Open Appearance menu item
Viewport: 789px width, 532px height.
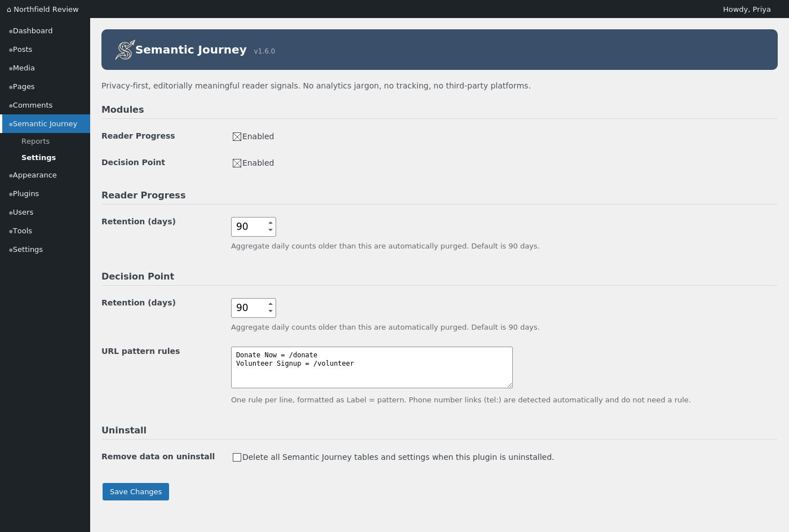45,175
